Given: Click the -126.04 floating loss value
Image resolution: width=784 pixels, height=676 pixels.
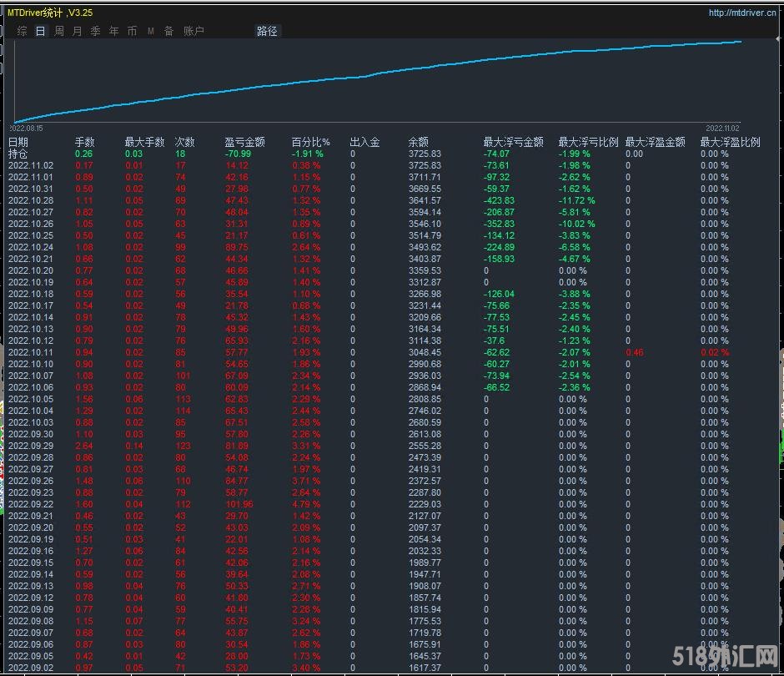Looking at the screenshot, I should (x=499, y=295).
